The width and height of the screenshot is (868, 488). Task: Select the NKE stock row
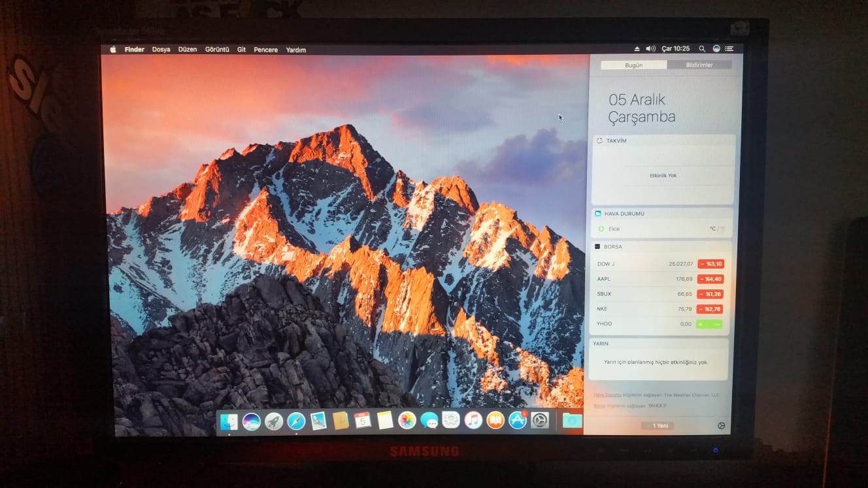click(x=659, y=309)
